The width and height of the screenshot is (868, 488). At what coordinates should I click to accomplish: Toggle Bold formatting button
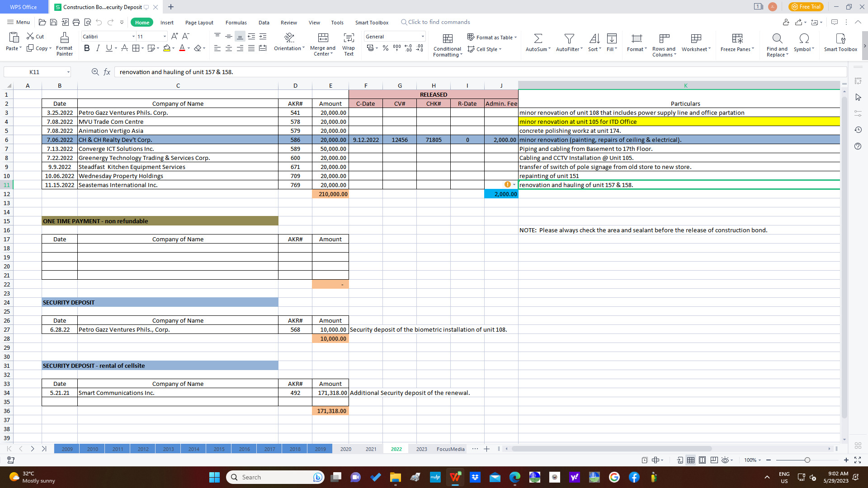tap(87, 48)
